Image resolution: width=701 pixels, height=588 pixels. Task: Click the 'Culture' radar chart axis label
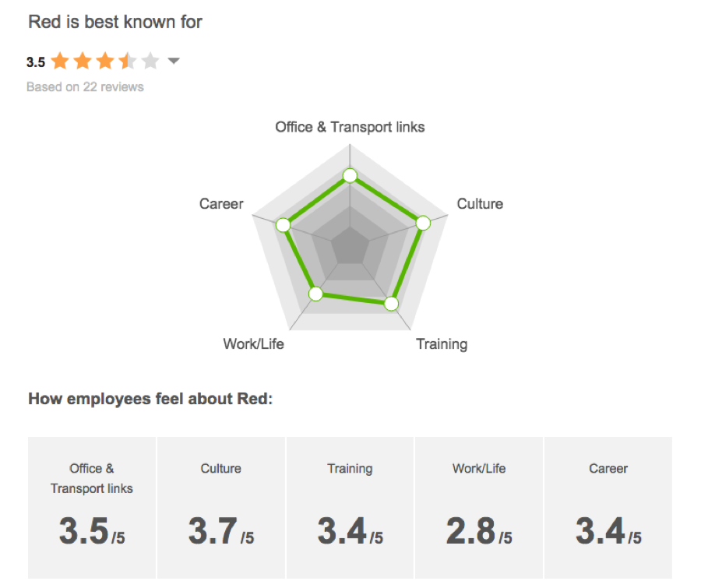click(480, 204)
